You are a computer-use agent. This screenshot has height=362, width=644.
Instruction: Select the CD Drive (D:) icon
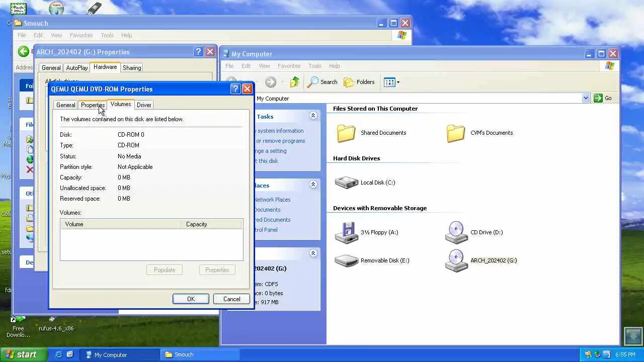click(x=456, y=232)
